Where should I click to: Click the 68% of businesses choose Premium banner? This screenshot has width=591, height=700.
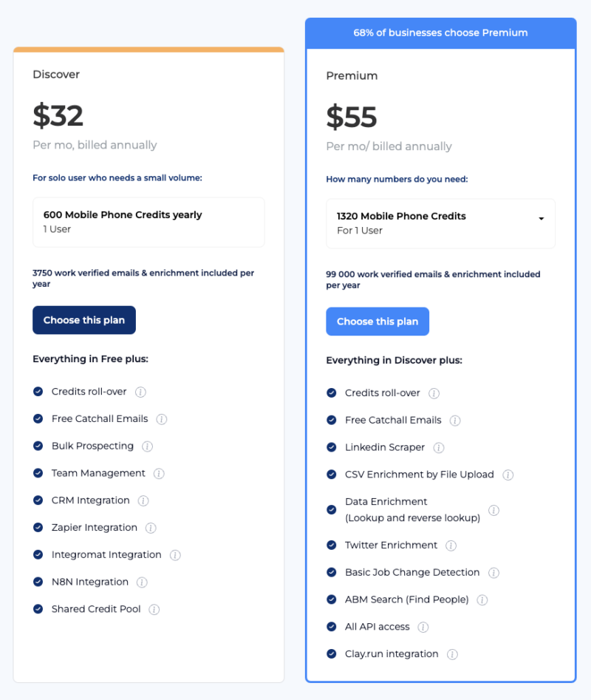[x=441, y=33]
